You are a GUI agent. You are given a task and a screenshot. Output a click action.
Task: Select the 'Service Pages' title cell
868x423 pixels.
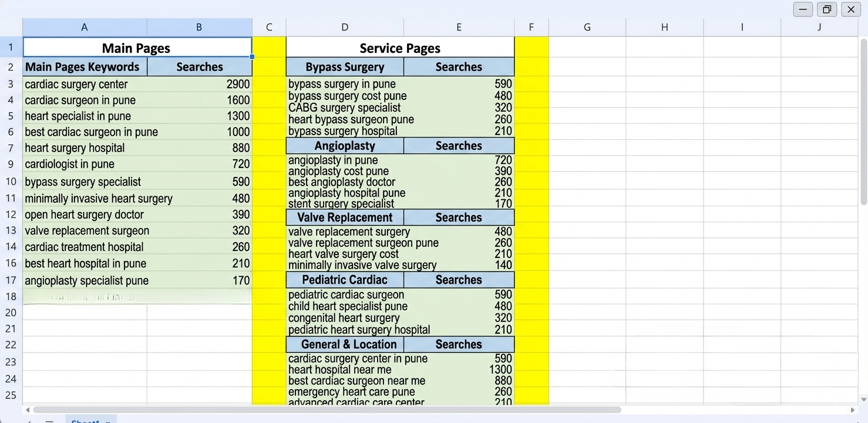(x=400, y=48)
